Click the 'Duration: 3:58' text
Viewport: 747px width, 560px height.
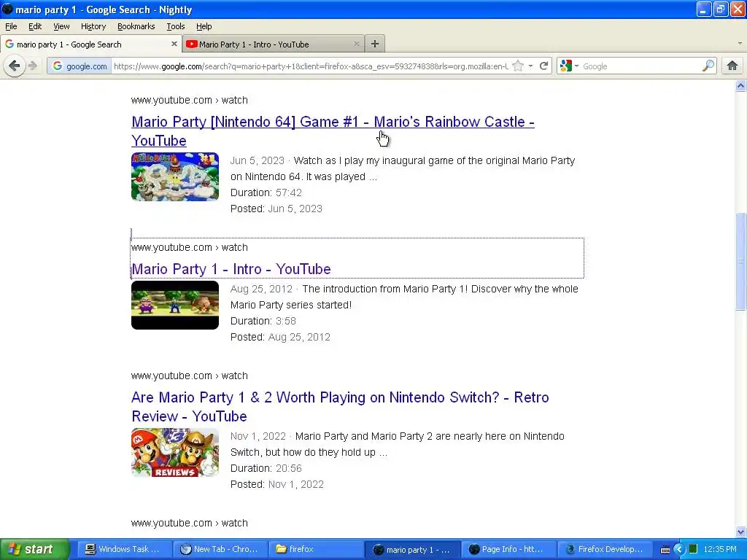point(263,321)
